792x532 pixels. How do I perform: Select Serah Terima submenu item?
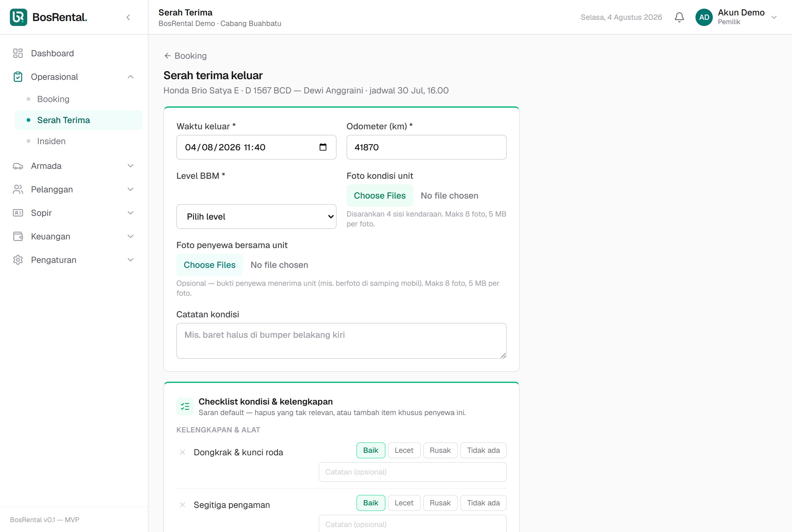(79, 120)
